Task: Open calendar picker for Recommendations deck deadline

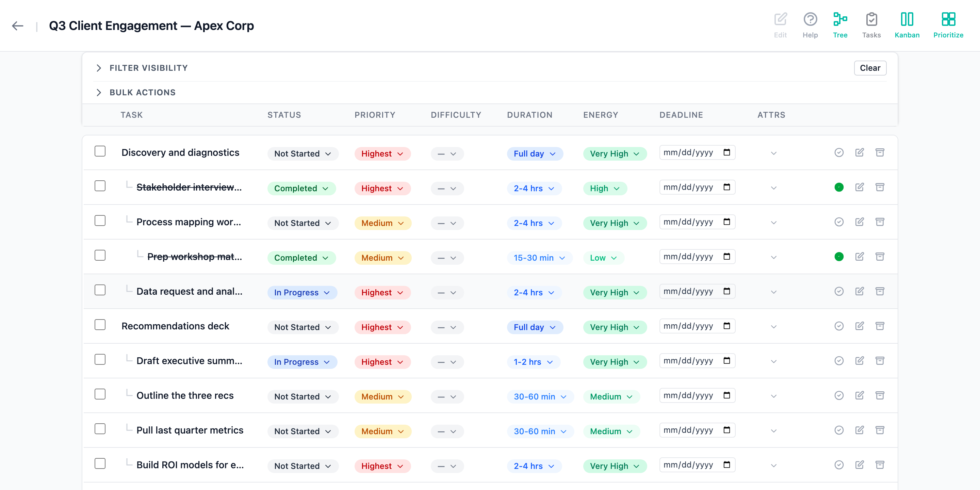Action: (726, 326)
